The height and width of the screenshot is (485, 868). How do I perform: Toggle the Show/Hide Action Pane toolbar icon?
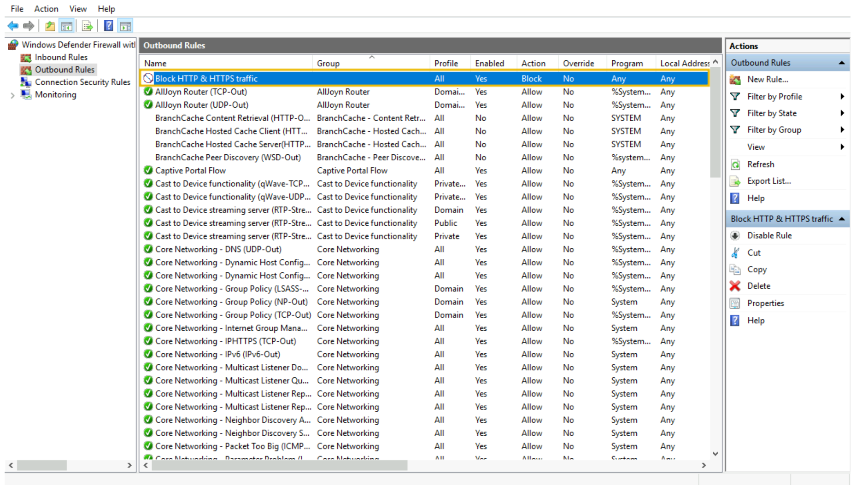coord(125,26)
